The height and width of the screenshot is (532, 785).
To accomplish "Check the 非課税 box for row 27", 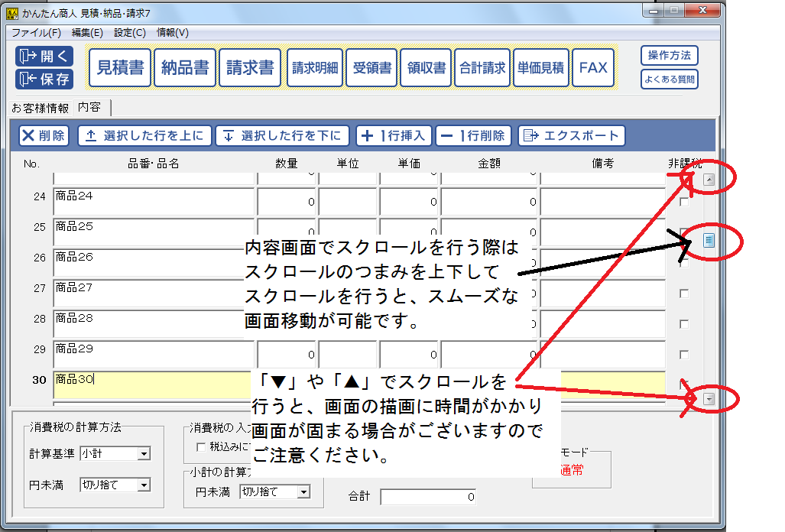I will coord(684,294).
